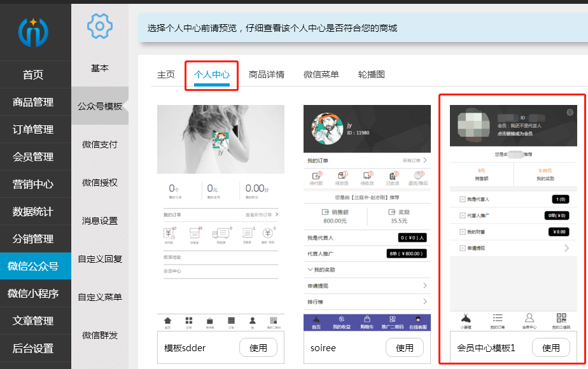Click the 使用 button for soiree template

405,347
